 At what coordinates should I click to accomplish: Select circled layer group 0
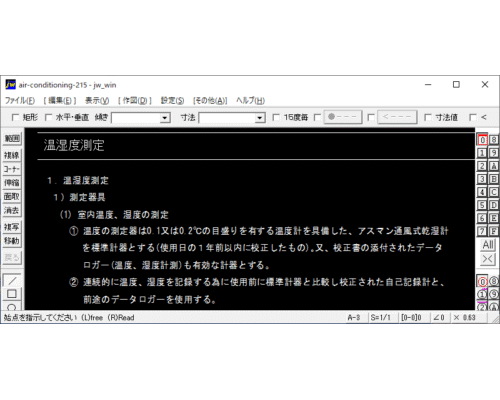point(482,282)
